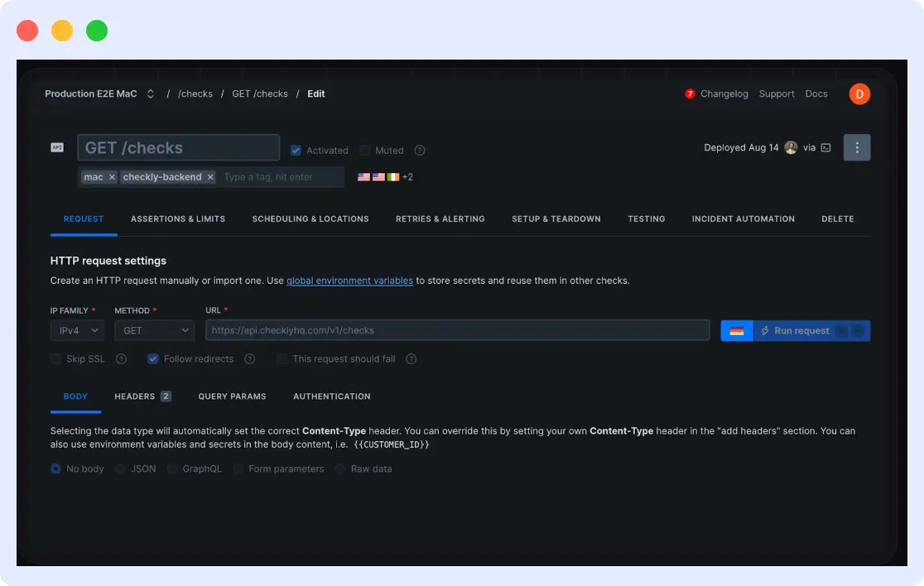Click the German flag run location selector
Viewport: 924px width, 586px height.
[x=737, y=330]
